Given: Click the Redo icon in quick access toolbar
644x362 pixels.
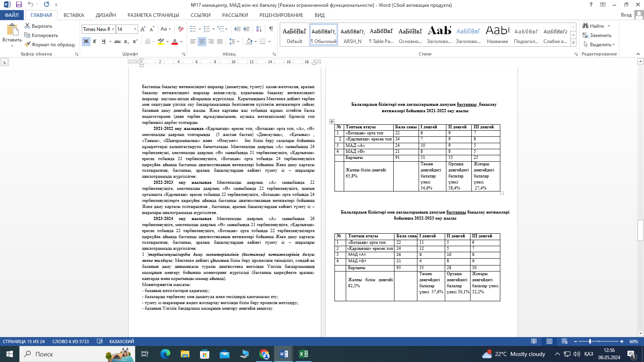Looking at the screenshot, I should tap(46, 4).
